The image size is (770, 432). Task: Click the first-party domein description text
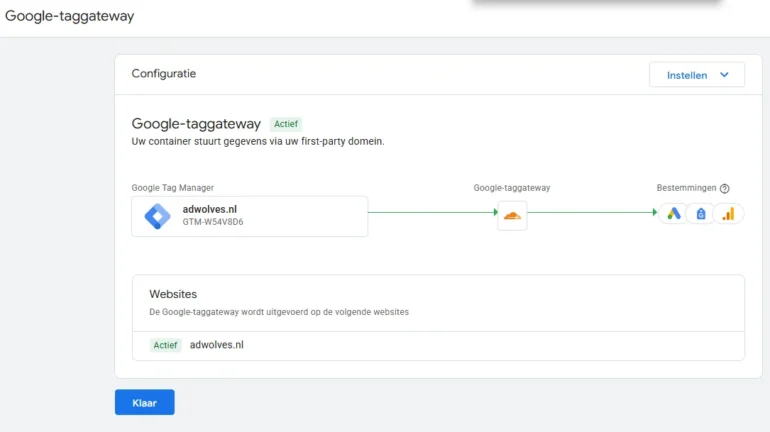(258, 141)
